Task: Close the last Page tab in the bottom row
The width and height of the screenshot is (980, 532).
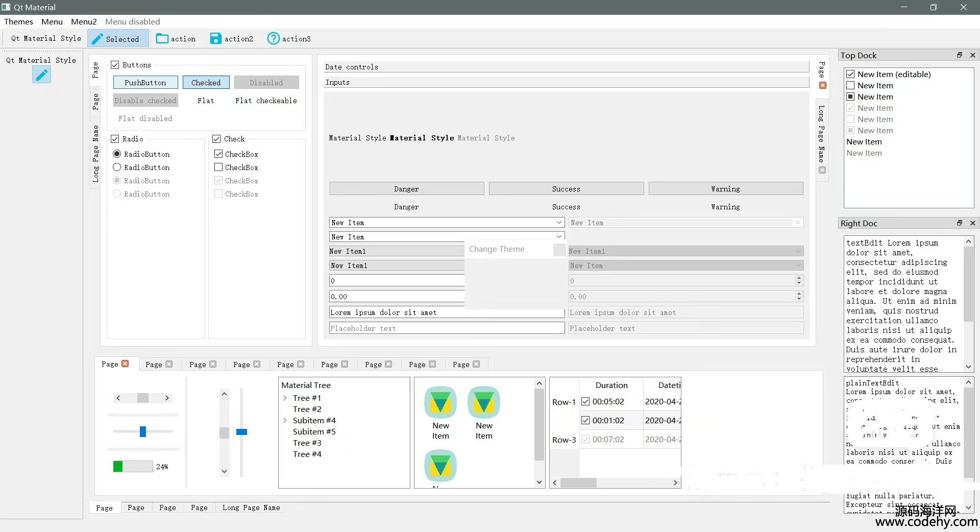Action: (476, 364)
